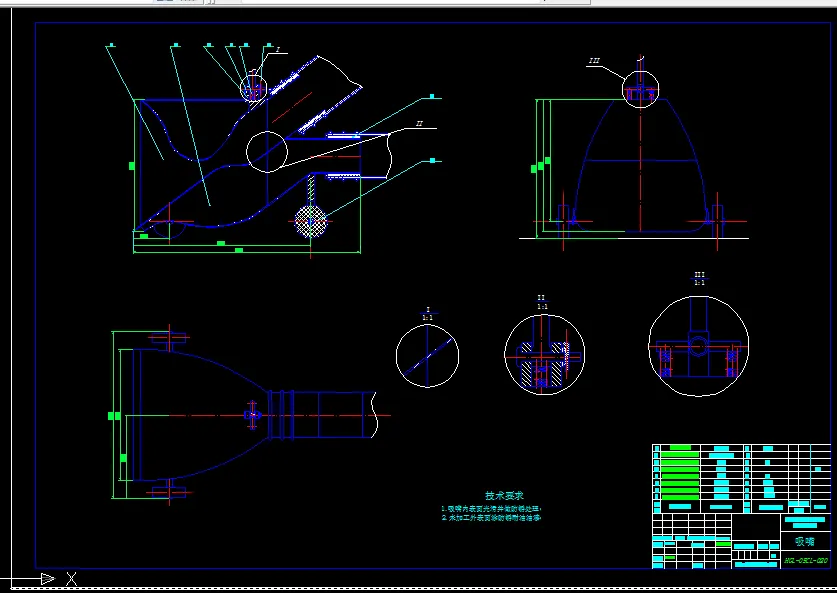Select the front view height dimension text

[533, 169]
